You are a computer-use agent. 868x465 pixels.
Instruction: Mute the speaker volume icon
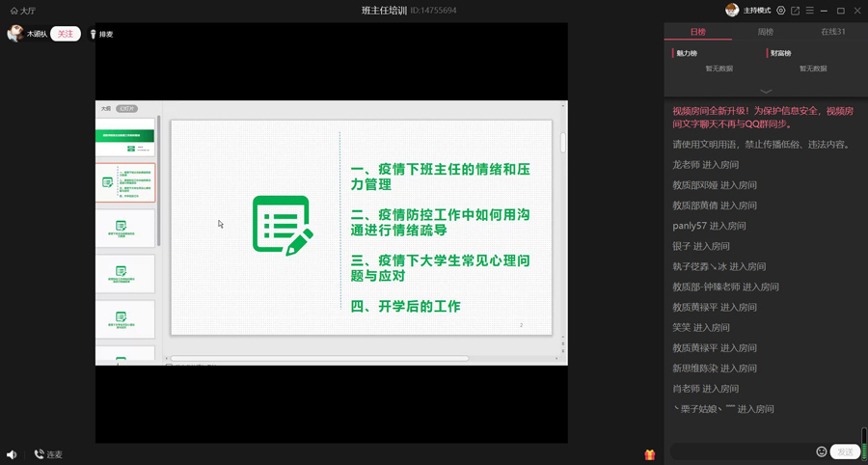tap(12, 454)
